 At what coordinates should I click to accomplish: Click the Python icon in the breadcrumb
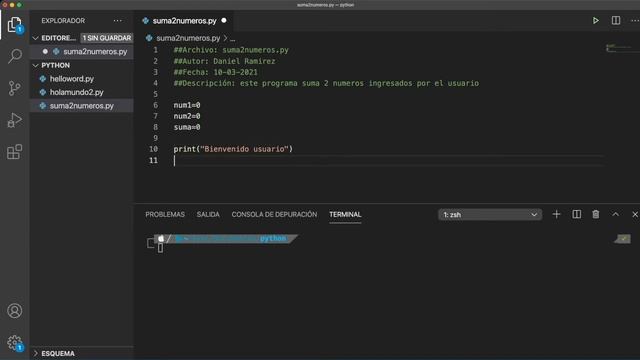pyautogui.click(x=149, y=38)
